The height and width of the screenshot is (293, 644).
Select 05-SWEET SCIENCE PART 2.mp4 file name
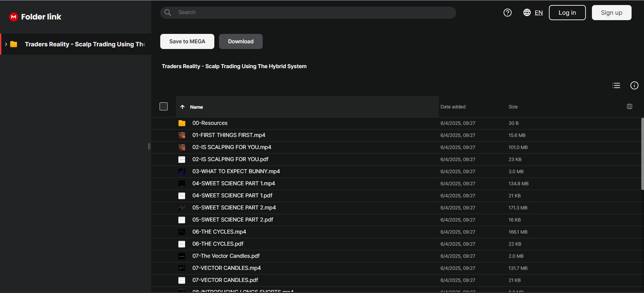(x=234, y=208)
